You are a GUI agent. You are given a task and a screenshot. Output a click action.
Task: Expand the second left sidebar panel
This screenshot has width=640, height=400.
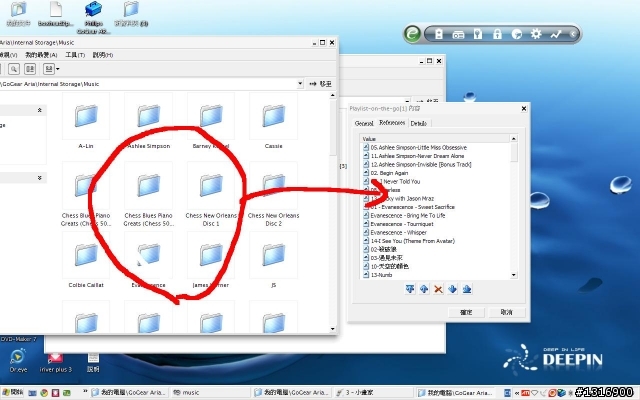[x=40, y=178]
